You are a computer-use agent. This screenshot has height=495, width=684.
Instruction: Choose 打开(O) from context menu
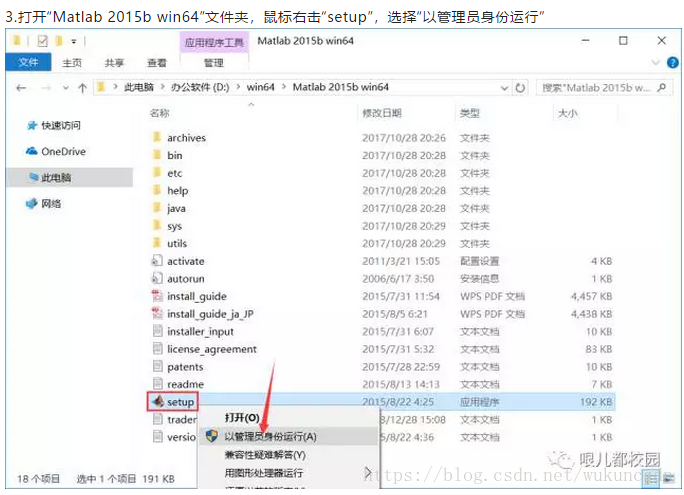pos(243,418)
